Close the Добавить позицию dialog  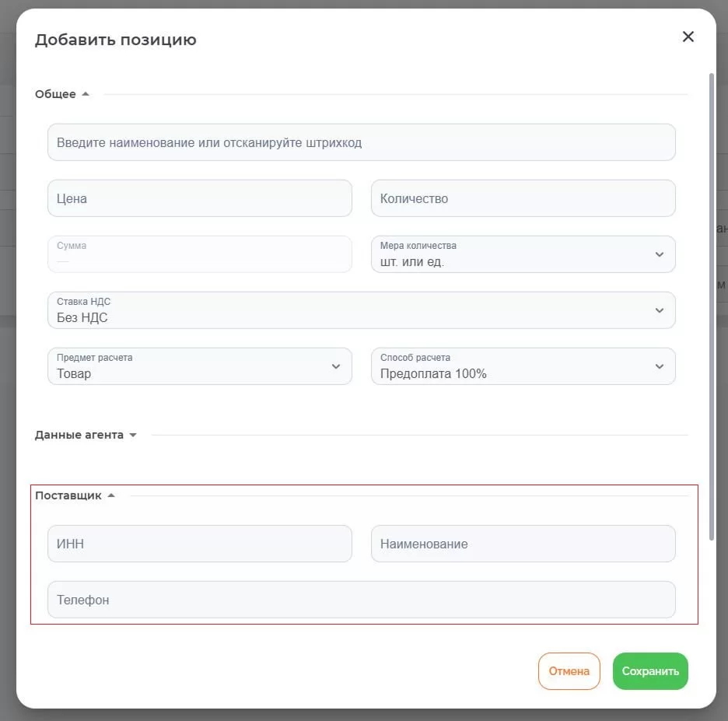(688, 37)
